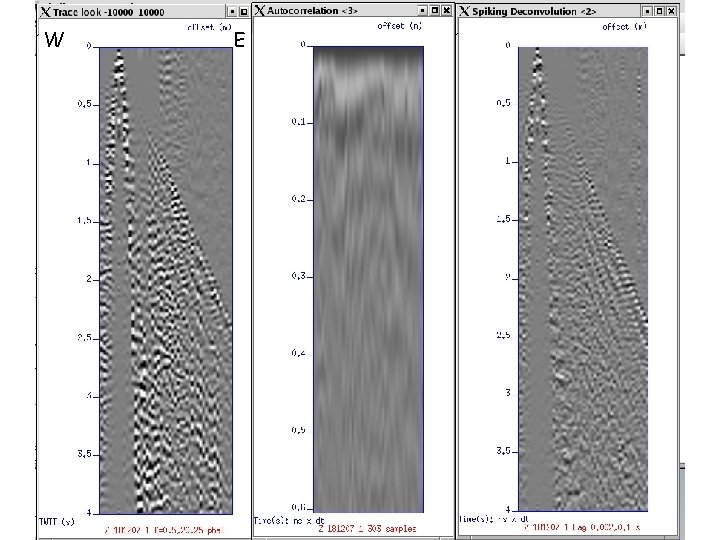Close the Spiking Deconvolution <2> window
720x540 pixels.
pos(671,11)
